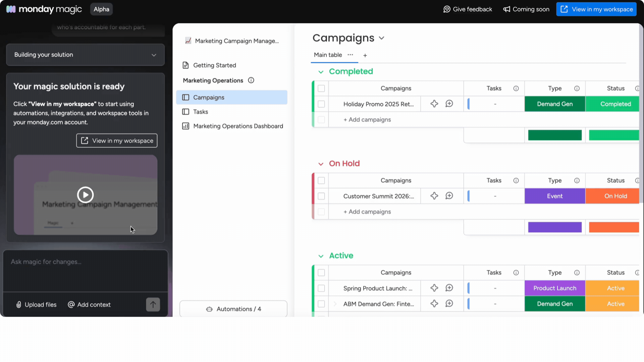Collapse the Completed group
The height and width of the screenshot is (362, 644).
[x=321, y=72]
